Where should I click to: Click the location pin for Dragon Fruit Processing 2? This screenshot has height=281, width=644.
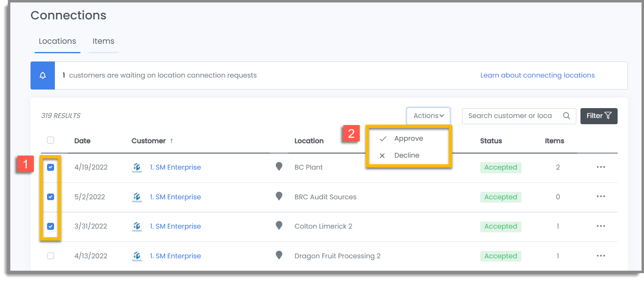pyautogui.click(x=279, y=255)
